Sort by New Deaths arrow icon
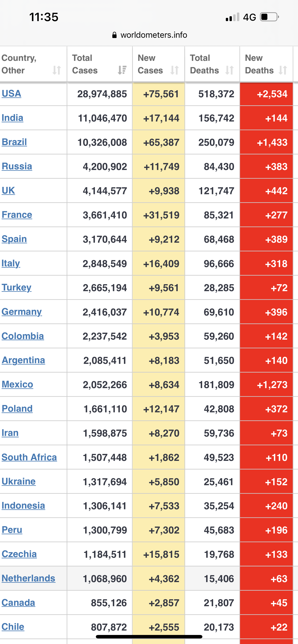The height and width of the screenshot is (644, 298). click(283, 70)
